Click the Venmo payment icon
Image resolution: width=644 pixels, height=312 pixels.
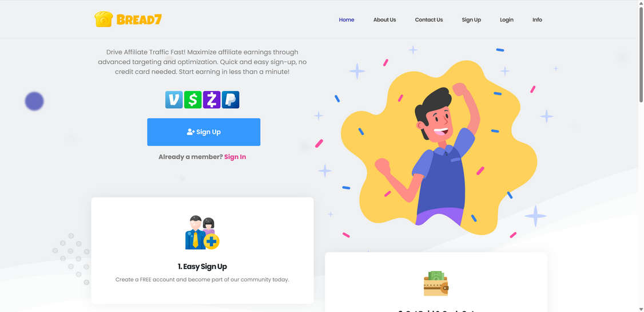pos(174,100)
